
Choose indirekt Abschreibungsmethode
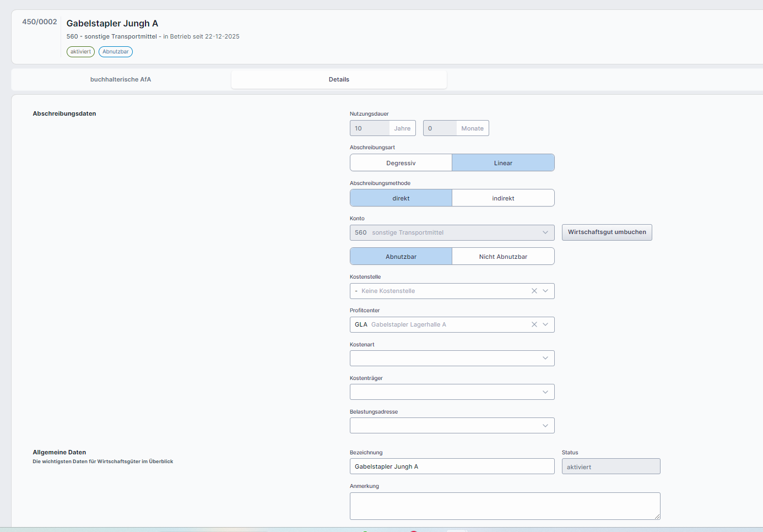tap(503, 198)
